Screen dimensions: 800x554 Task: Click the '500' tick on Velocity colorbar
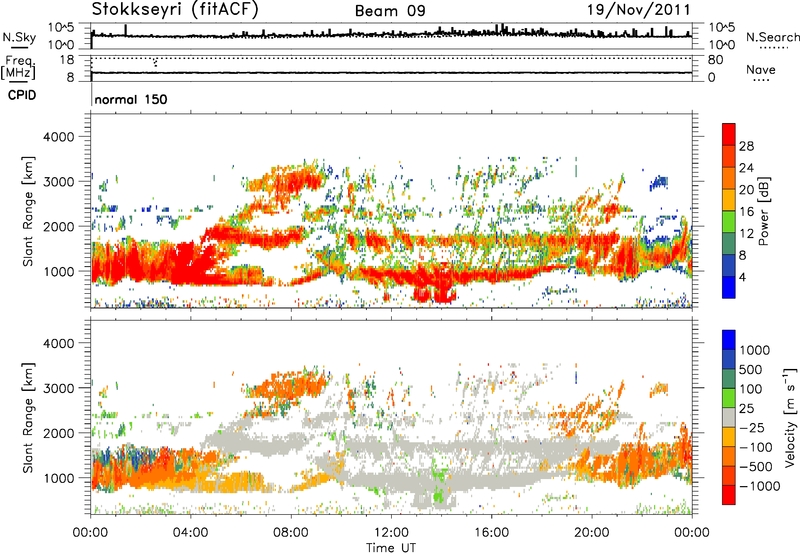click(x=751, y=369)
